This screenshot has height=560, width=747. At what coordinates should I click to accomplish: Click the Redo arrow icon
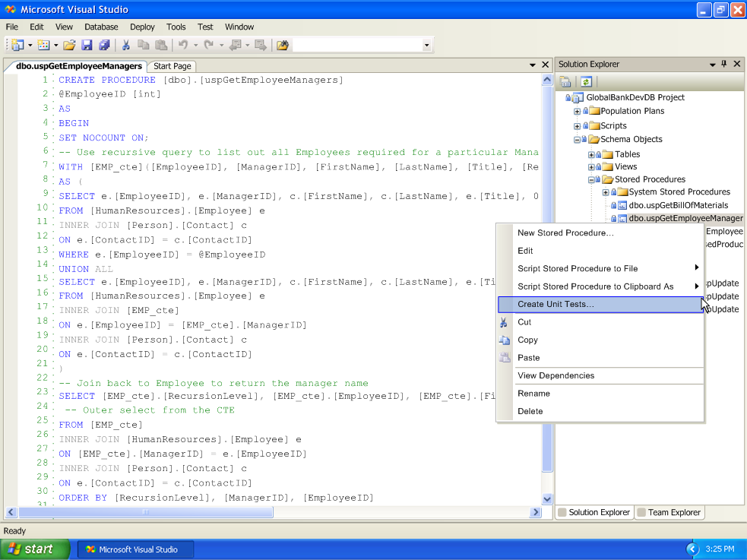tap(209, 46)
